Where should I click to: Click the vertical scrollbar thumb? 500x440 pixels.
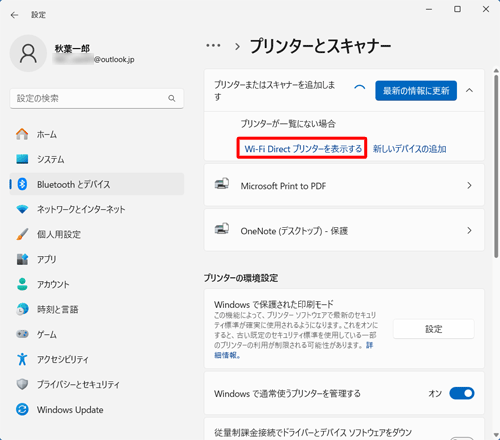(x=496, y=166)
